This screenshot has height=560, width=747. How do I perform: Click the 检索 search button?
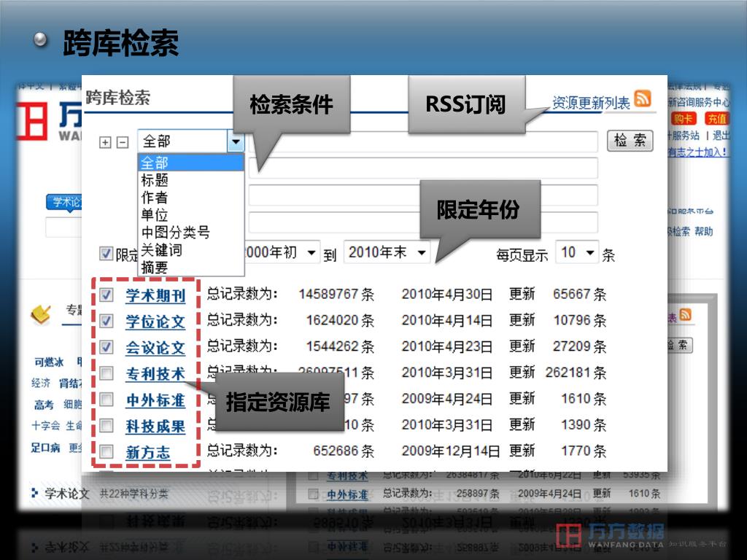[x=630, y=141]
